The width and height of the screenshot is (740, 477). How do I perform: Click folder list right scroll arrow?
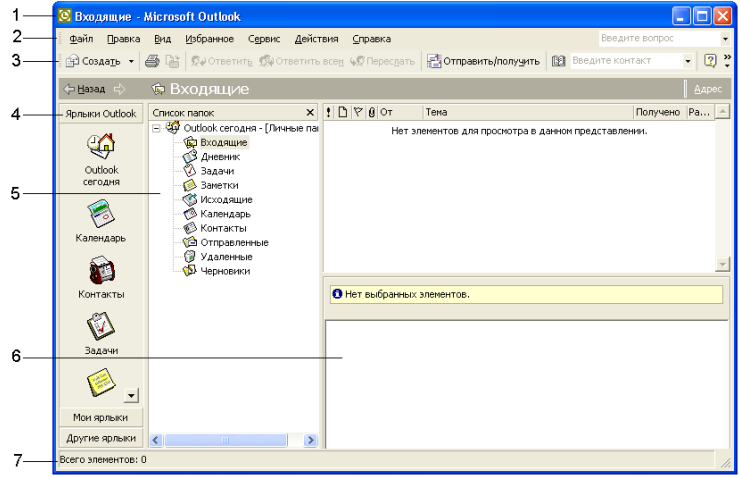point(310,440)
